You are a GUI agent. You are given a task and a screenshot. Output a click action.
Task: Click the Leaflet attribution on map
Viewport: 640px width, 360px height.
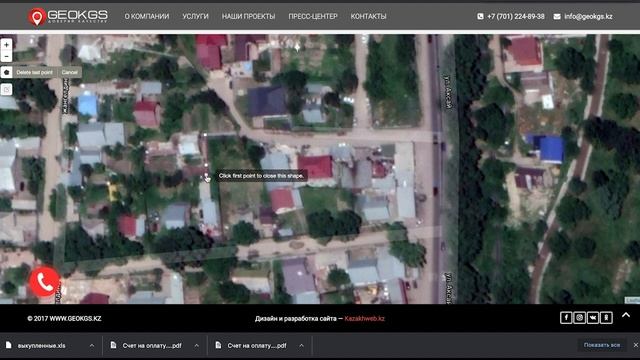[x=632, y=300]
